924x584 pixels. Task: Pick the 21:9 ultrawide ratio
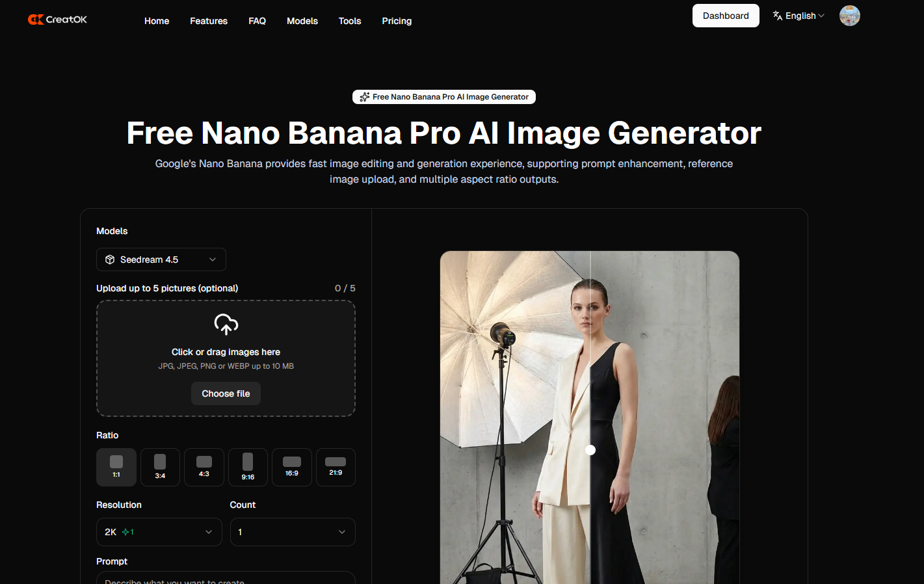[336, 467]
